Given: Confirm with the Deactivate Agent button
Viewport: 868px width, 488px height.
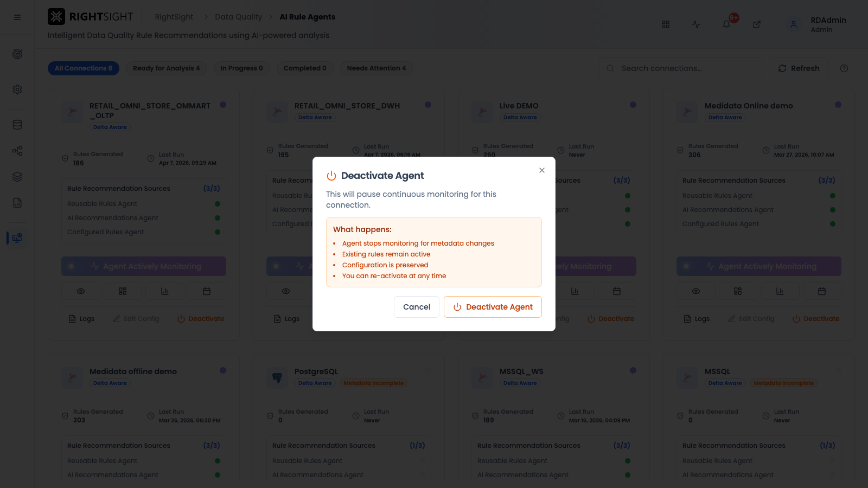Looking at the screenshot, I should [x=493, y=307].
